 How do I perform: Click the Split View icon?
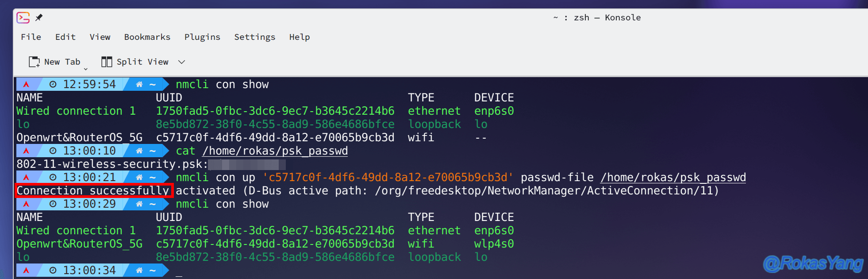tap(107, 62)
